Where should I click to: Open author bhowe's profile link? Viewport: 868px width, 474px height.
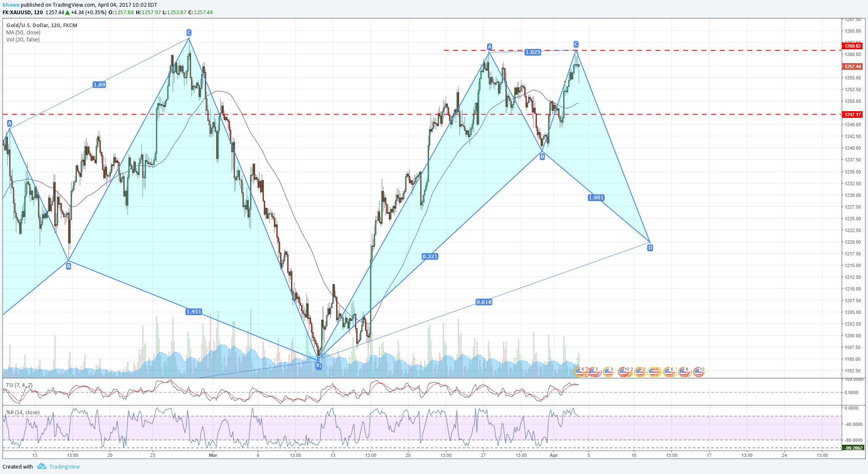coord(11,5)
